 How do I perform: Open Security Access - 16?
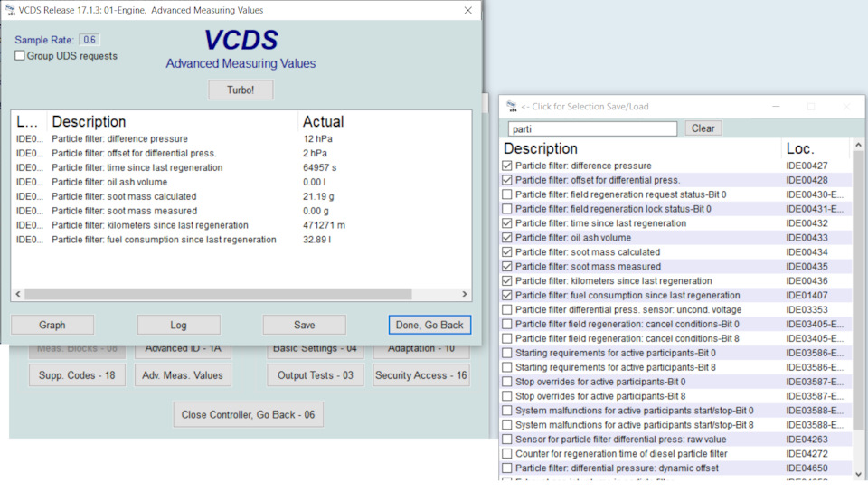[421, 375]
